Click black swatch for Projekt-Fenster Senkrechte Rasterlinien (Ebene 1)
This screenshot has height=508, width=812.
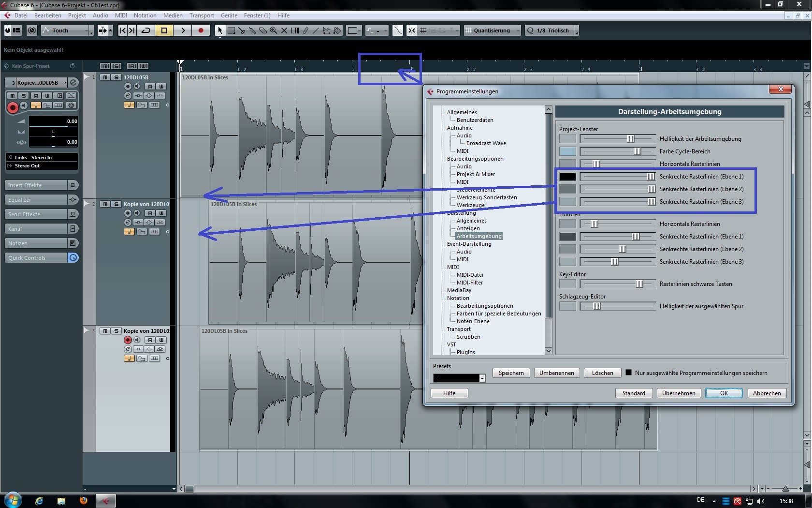click(567, 177)
